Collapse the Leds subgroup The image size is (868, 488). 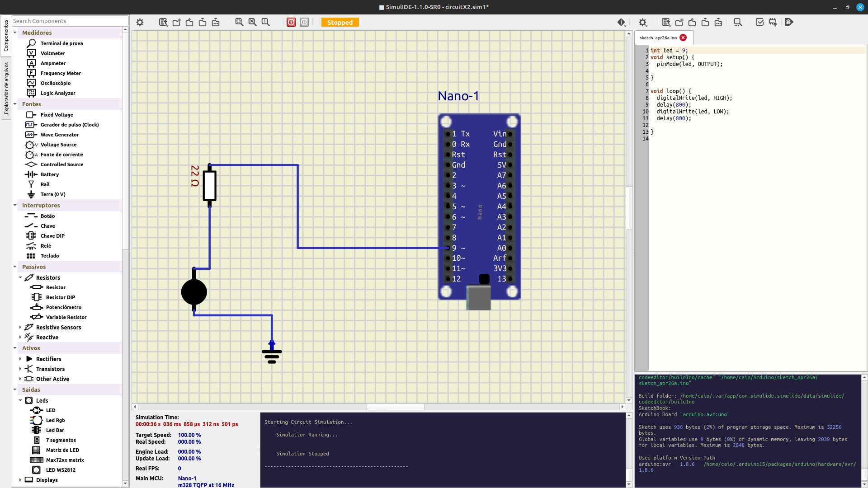pos(20,400)
